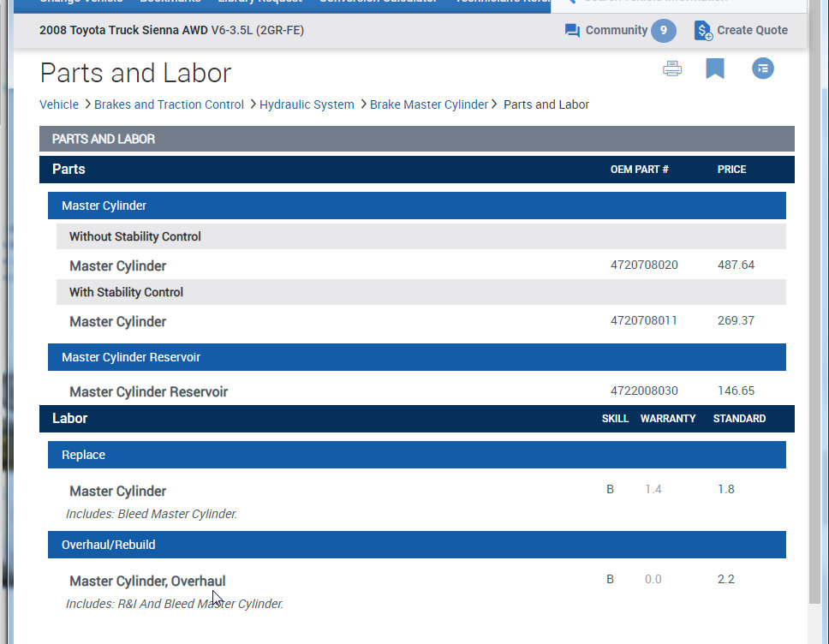Collapse the Labor section header
Image resolution: width=829 pixels, height=644 pixels.
416,419
